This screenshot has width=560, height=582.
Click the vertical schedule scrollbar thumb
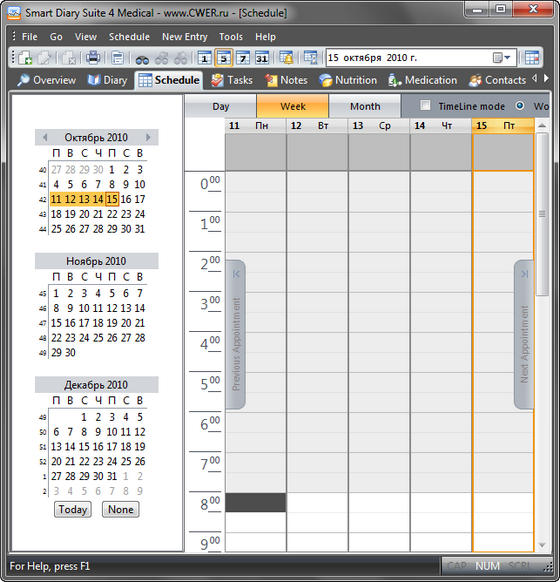542,214
